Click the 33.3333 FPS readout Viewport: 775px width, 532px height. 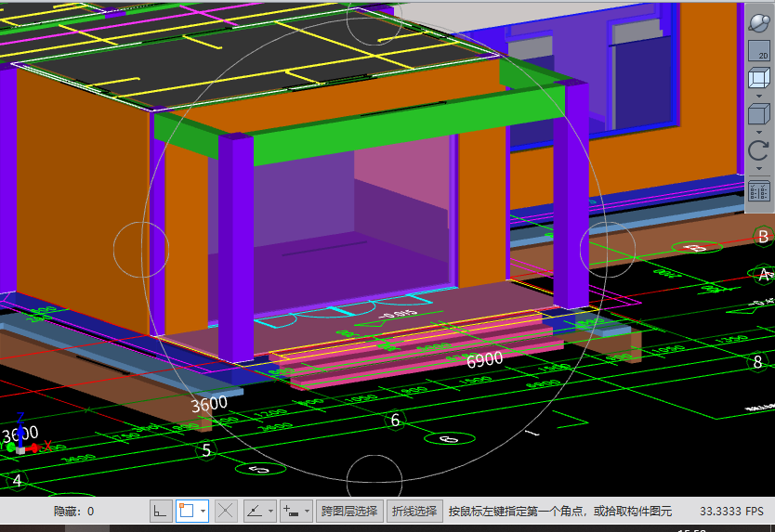[731, 512]
